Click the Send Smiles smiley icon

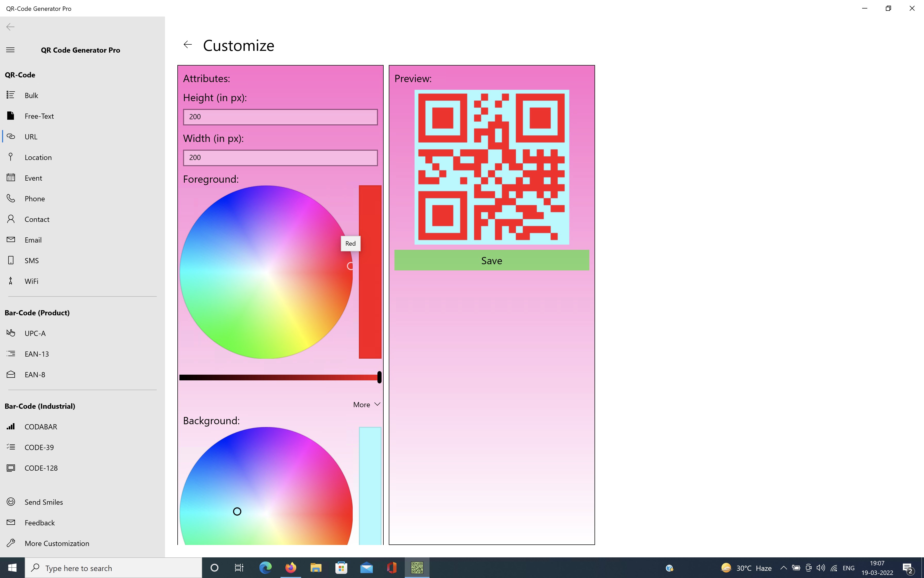11,502
